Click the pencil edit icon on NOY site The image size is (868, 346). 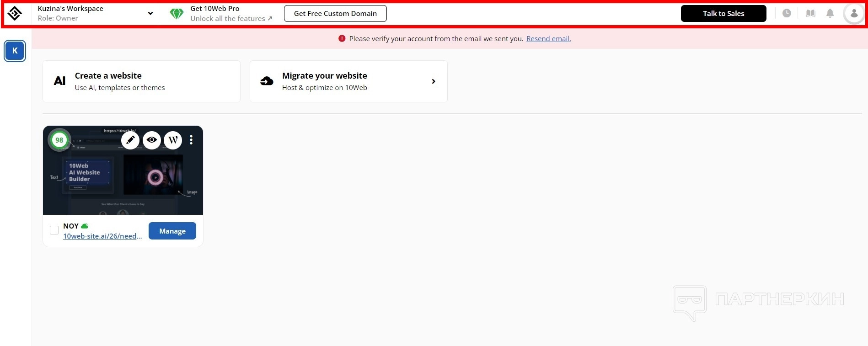coord(130,140)
